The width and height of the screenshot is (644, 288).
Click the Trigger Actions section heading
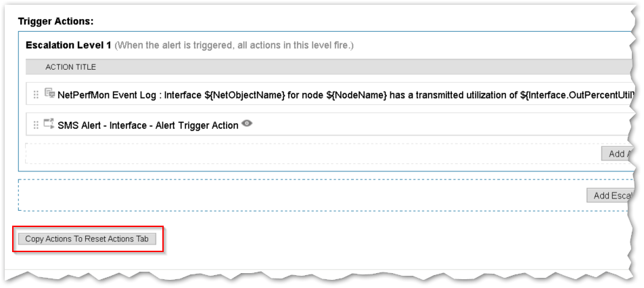tap(56, 21)
